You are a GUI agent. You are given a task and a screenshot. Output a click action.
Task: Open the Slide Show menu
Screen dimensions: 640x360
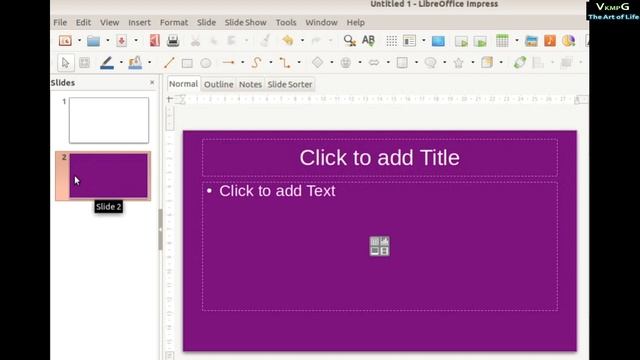[x=245, y=22]
